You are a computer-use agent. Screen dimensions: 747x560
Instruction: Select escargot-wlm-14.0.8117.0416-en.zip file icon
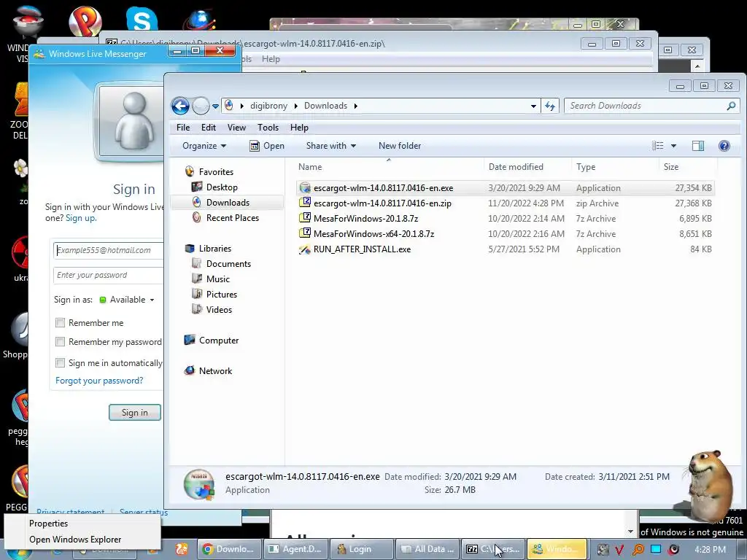(305, 203)
